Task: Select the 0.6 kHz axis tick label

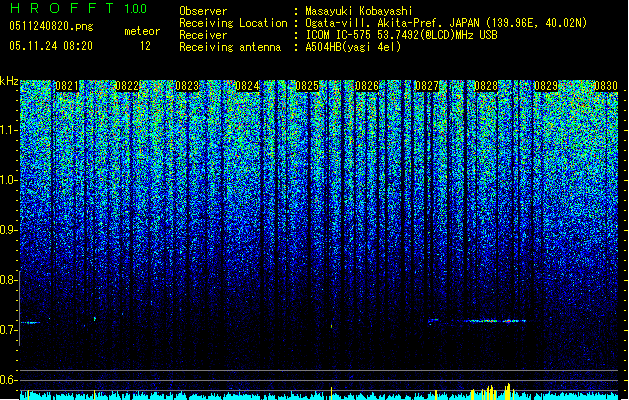Action: tap(8, 380)
